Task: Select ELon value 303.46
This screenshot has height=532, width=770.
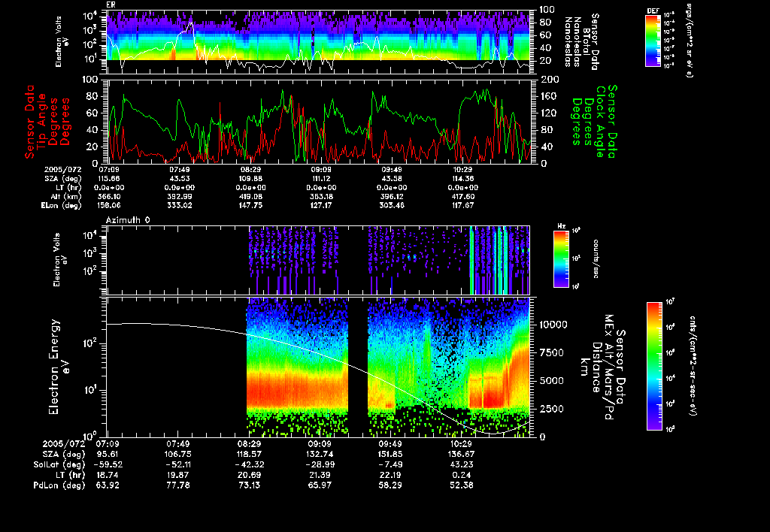Action: pyautogui.click(x=392, y=206)
